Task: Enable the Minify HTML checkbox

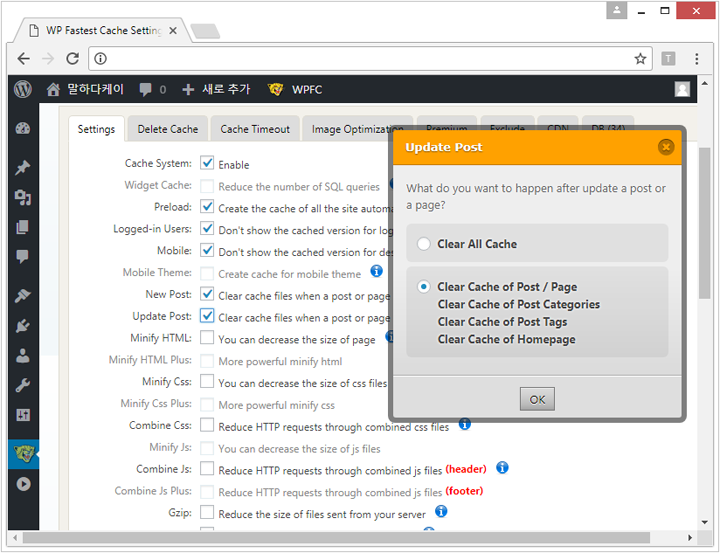Action: pyautogui.click(x=207, y=338)
